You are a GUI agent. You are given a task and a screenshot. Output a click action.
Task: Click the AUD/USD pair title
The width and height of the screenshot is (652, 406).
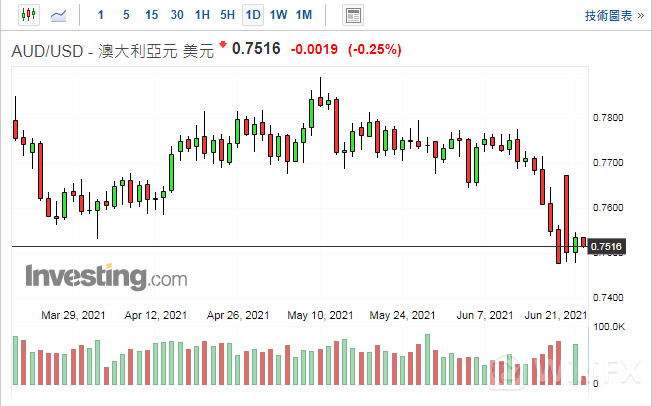pos(47,51)
